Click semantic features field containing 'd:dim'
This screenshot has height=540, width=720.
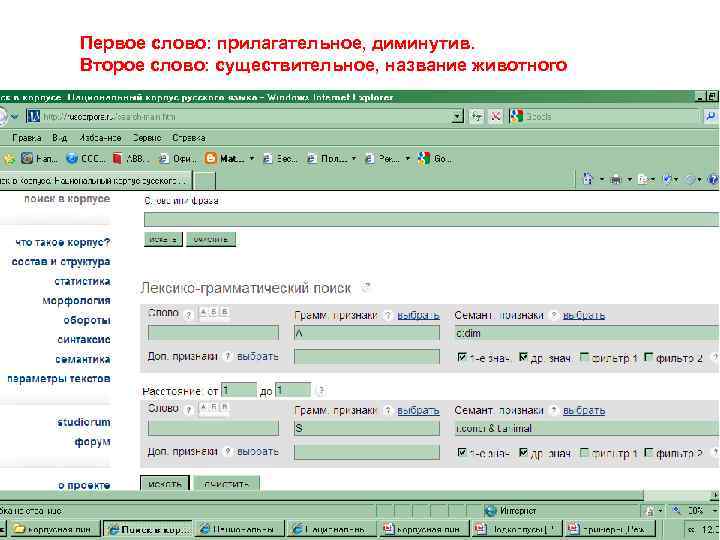click(x=586, y=333)
